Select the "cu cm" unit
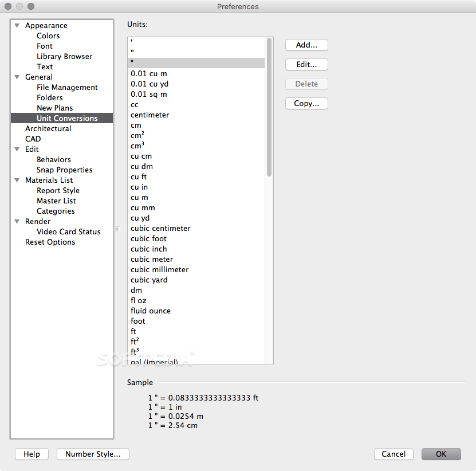Image resolution: width=476 pixels, height=471 pixels. click(x=196, y=156)
